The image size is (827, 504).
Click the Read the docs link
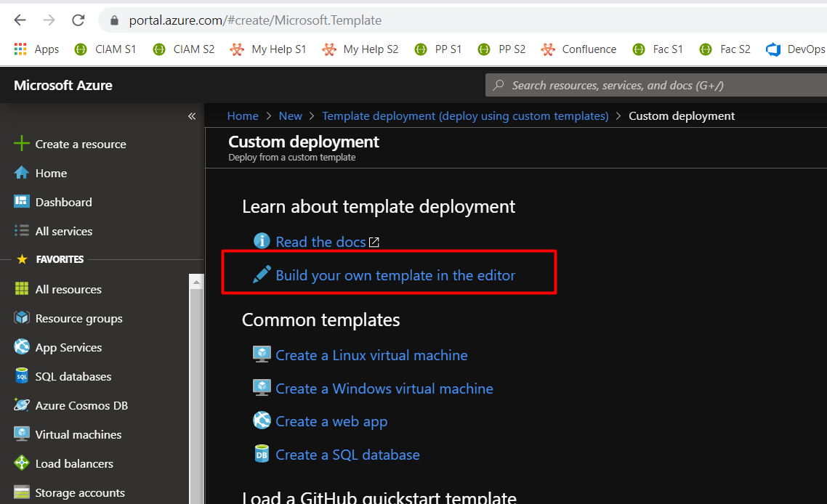click(x=320, y=242)
